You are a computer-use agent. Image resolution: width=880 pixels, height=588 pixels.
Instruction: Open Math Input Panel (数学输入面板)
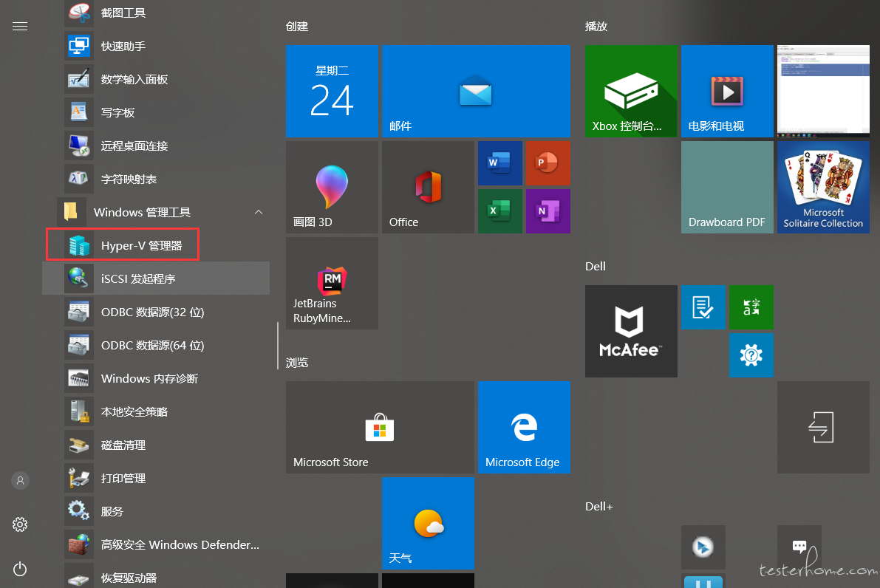[156, 79]
